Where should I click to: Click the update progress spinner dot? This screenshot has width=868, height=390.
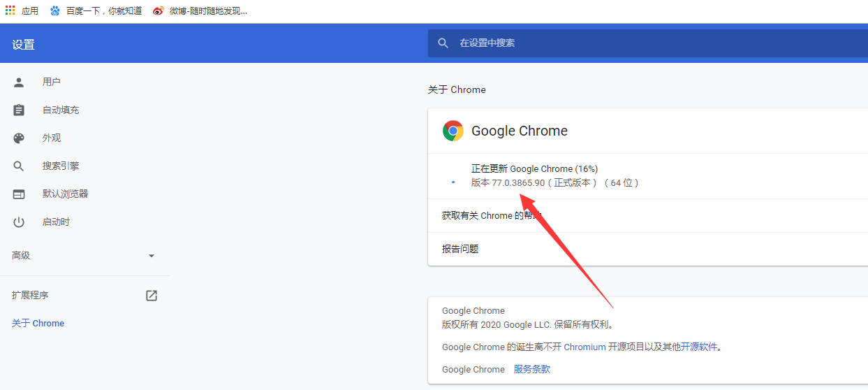[453, 182]
